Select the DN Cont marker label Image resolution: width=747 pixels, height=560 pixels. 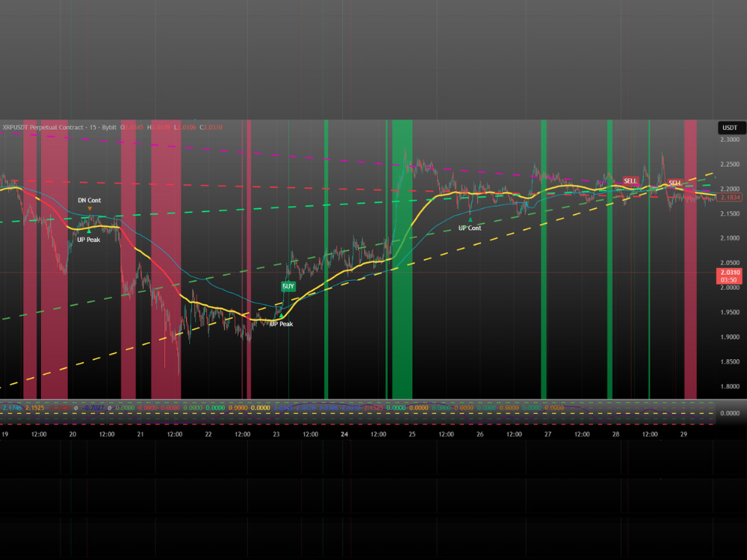pyautogui.click(x=90, y=200)
